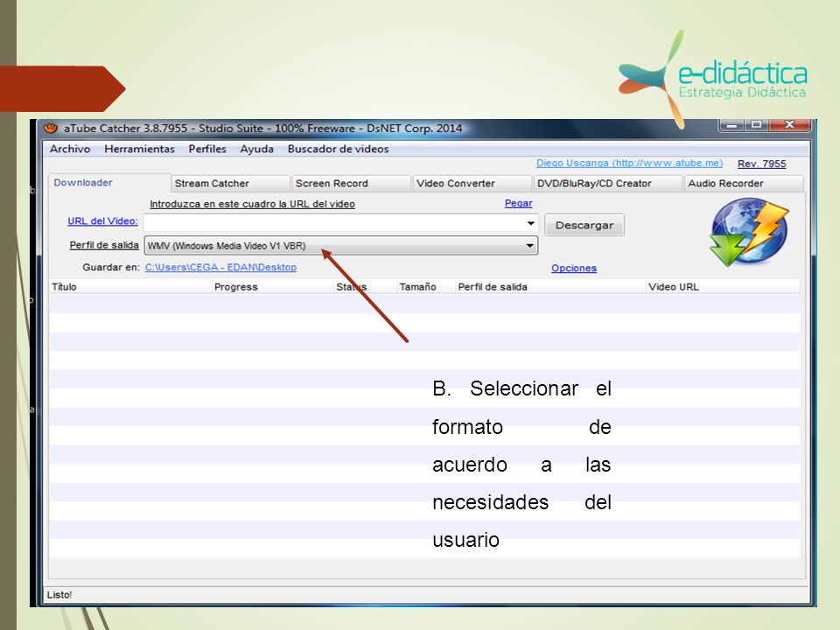Image resolution: width=840 pixels, height=630 pixels.
Task: Open the Herramientas menu
Action: [139, 149]
